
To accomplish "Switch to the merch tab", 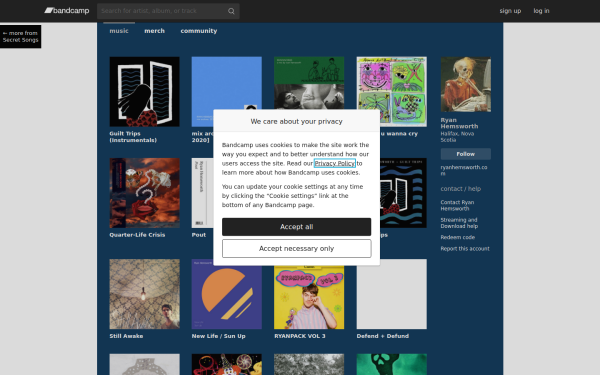I will point(155,31).
